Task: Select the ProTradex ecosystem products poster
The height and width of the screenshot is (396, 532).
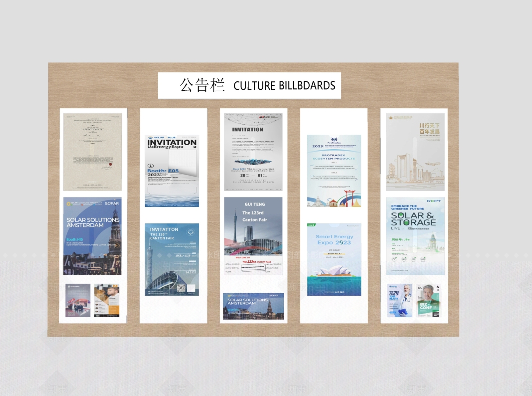Action: pyautogui.click(x=334, y=171)
